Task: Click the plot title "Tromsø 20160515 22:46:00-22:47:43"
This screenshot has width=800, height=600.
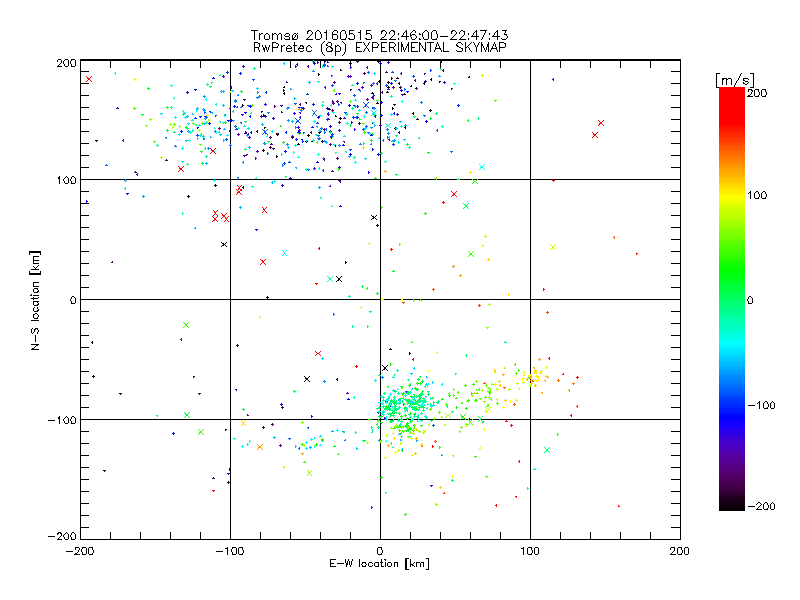Action: [x=379, y=35]
